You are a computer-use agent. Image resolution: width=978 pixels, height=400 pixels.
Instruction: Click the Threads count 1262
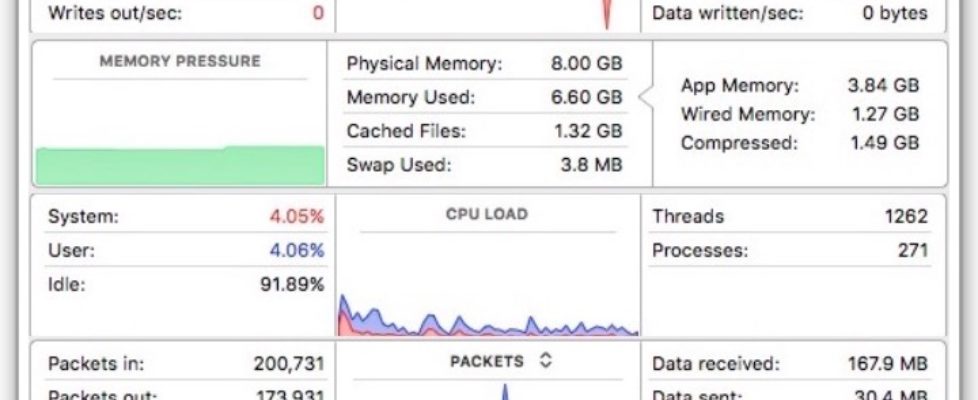point(905,216)
